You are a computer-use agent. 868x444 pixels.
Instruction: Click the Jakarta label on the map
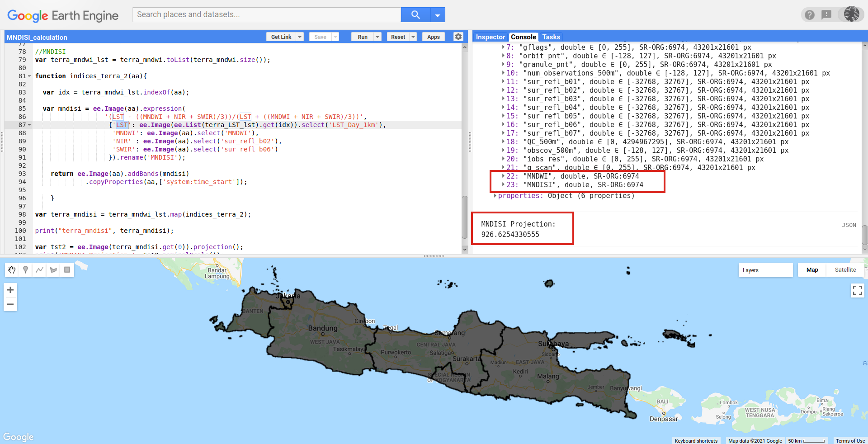pyautogui.click(x=288, y=296)
